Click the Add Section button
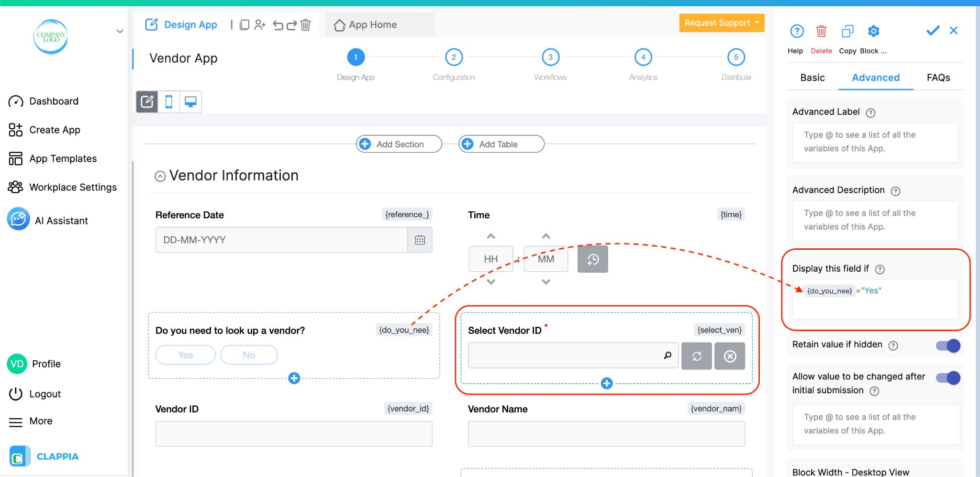 pyautogui.click(x=399, y=144)
